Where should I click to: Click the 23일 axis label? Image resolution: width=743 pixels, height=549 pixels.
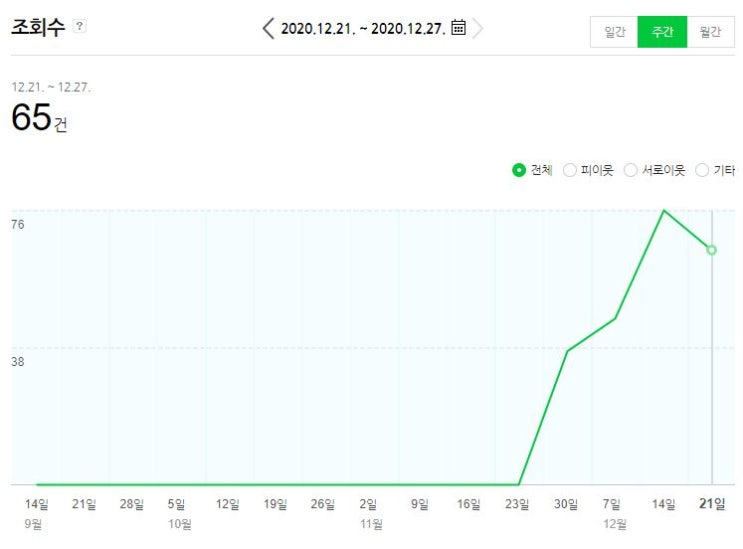(517, 504)
